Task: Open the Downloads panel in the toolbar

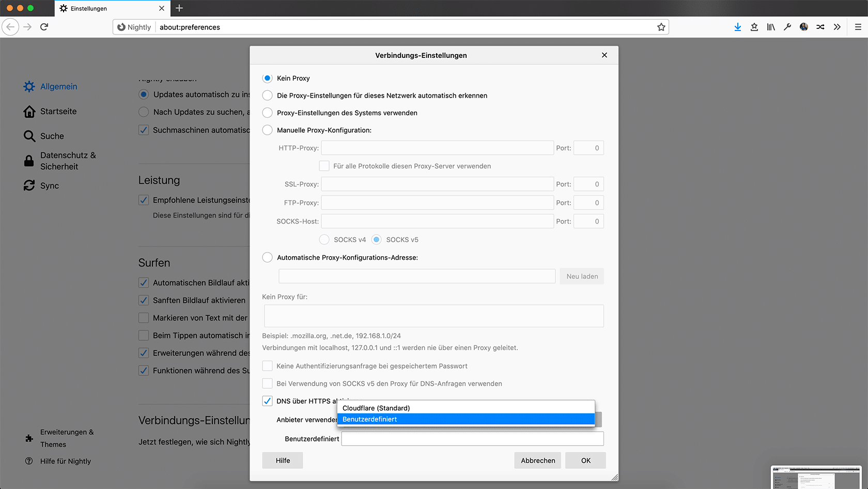Action: coord(737,27)
